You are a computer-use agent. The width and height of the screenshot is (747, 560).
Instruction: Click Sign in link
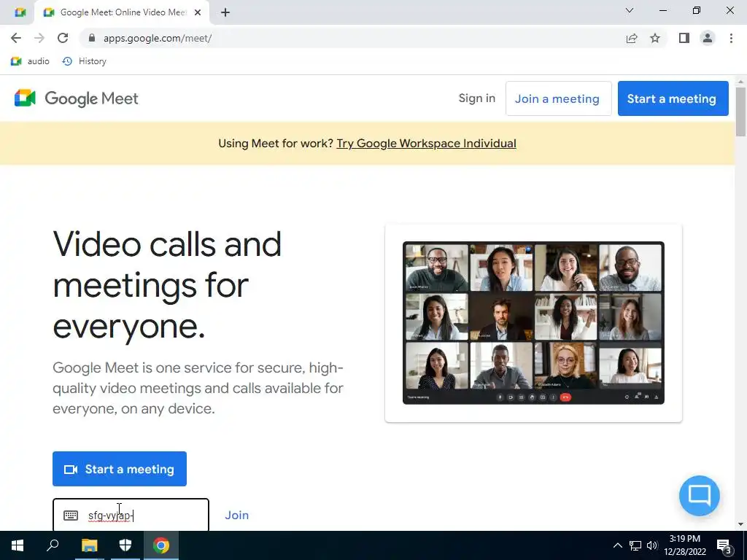coord(477,98)
